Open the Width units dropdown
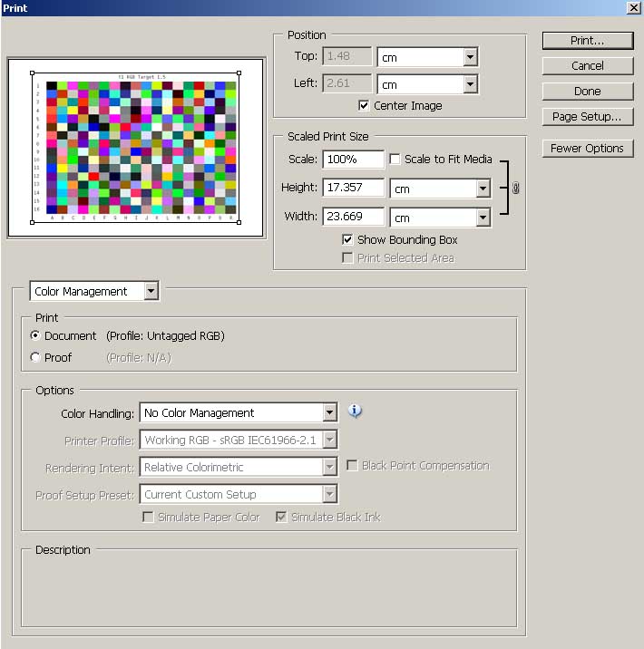 click(x=483, y=218)
